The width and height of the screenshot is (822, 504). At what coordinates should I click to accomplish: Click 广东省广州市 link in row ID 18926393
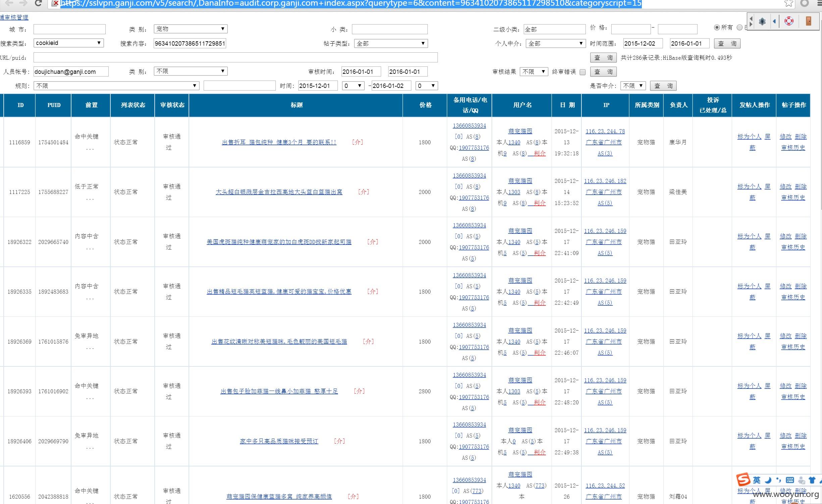(x=604, y=391)
